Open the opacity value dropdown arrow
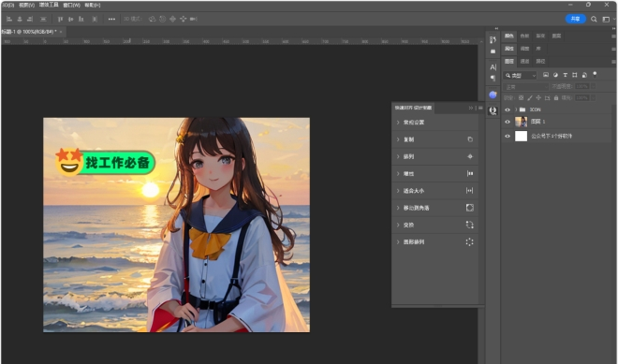The height and width of the screenshot is (364, 618). point(594,86)
